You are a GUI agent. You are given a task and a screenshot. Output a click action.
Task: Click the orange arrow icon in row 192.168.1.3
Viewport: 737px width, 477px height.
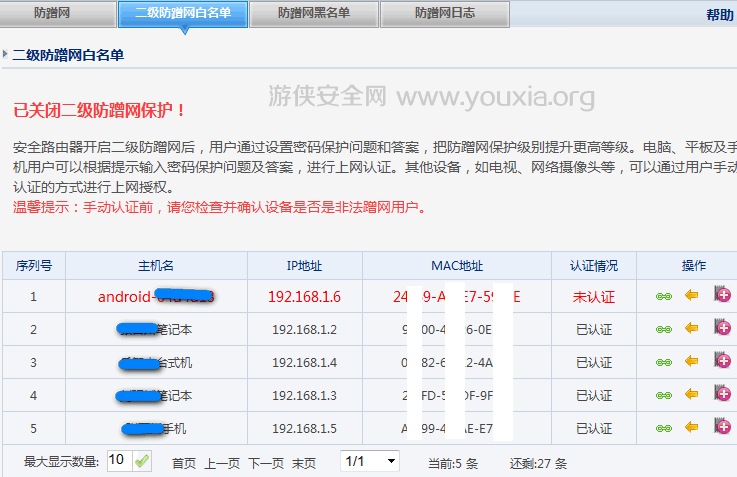691,394
